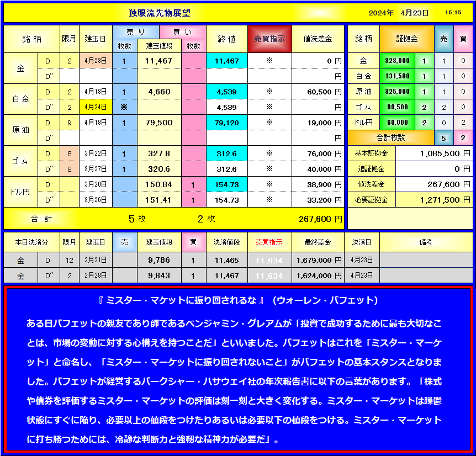Click the 必要証拠金 amount 1,271,500 円
Screen dimensions: 476x456
pos(434,200)
